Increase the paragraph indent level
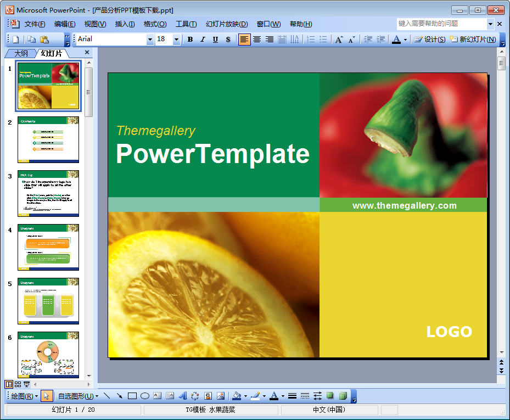This screenshot has width=510, height=420. point(380,40)
